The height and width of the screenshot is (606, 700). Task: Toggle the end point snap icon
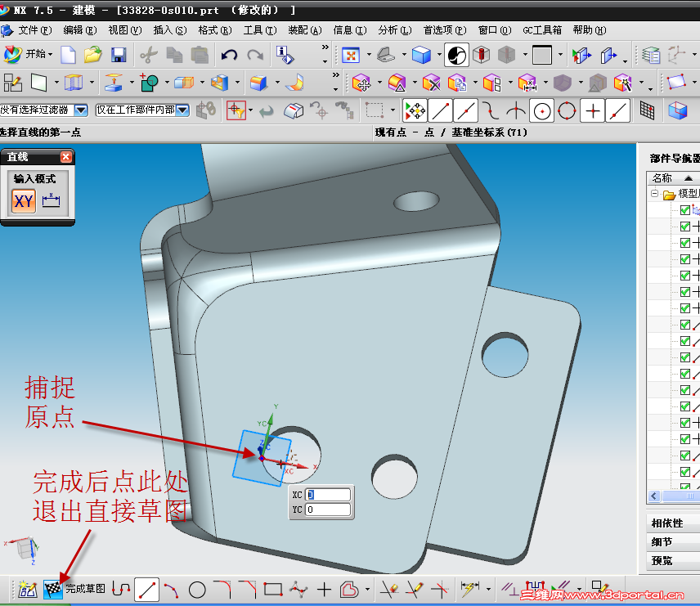pyautogui.click(x=440, y=110)
